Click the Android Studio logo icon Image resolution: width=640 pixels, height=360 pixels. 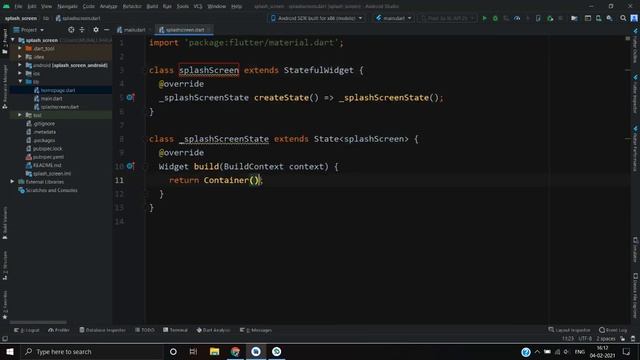[x=6, y=6]
